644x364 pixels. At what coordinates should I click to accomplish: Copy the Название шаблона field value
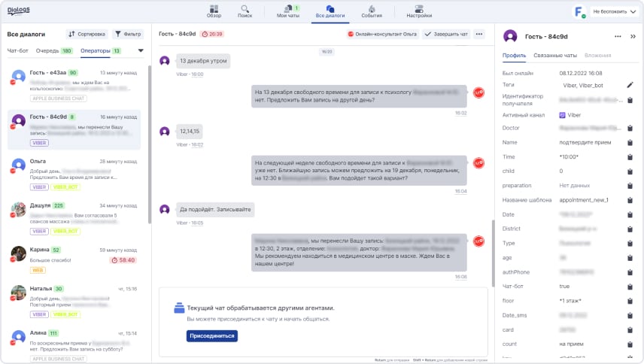point(630,200)
